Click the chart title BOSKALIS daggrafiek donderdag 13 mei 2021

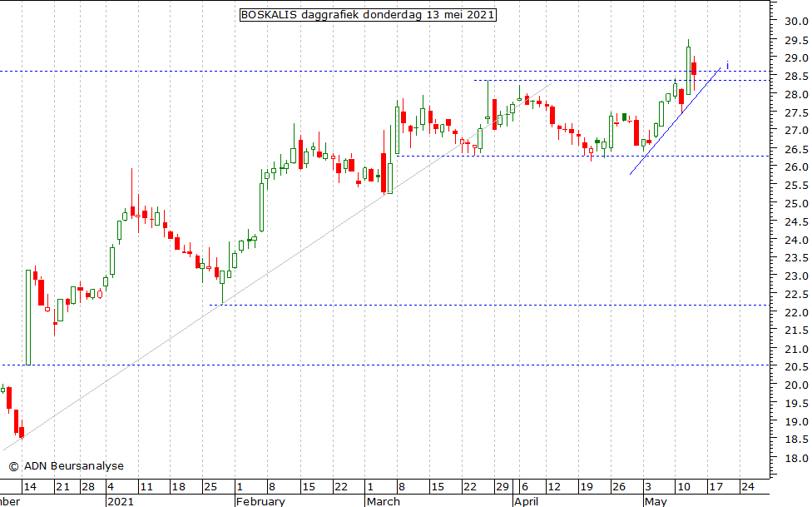click(368, 14)
